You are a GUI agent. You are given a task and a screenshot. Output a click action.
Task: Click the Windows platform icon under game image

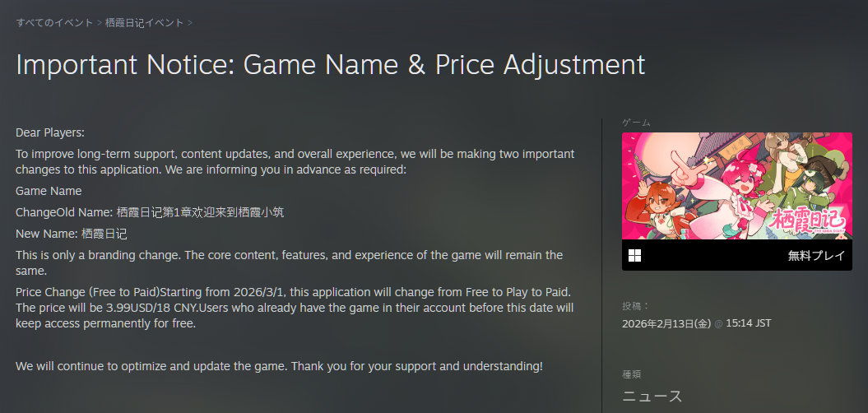(635, 255)
